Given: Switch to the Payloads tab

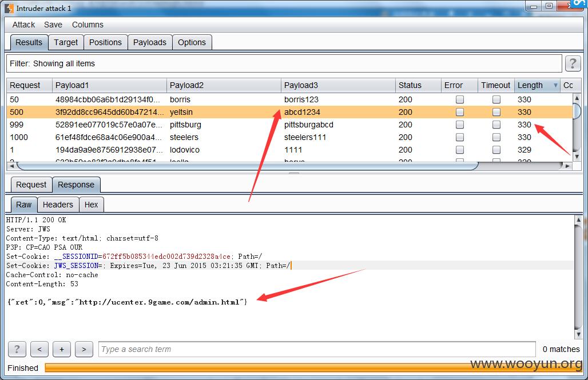Looking at the screenshot, I should [150, 42].
